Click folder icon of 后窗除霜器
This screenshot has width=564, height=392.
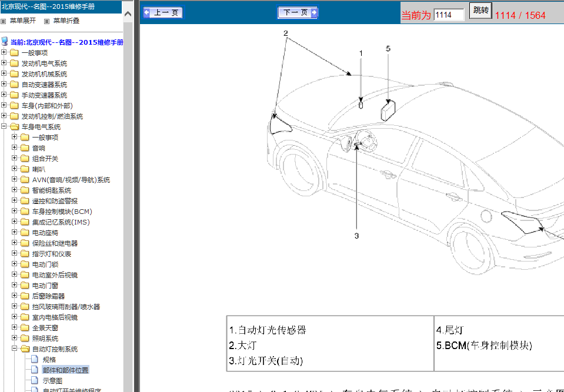click(x=25, y=296)
